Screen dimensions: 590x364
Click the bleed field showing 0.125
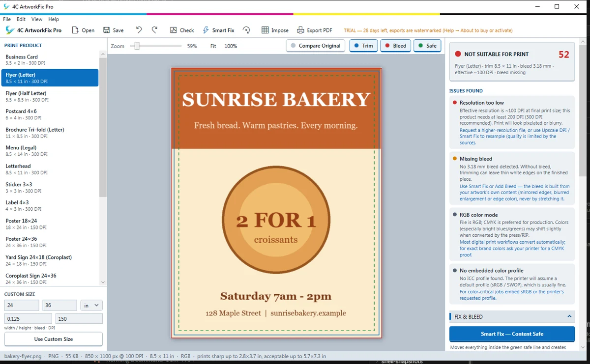pos(28,319)
